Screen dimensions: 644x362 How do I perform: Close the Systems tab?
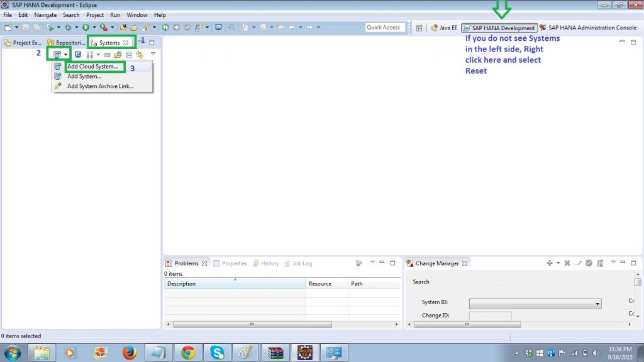(x=126, y=43)
